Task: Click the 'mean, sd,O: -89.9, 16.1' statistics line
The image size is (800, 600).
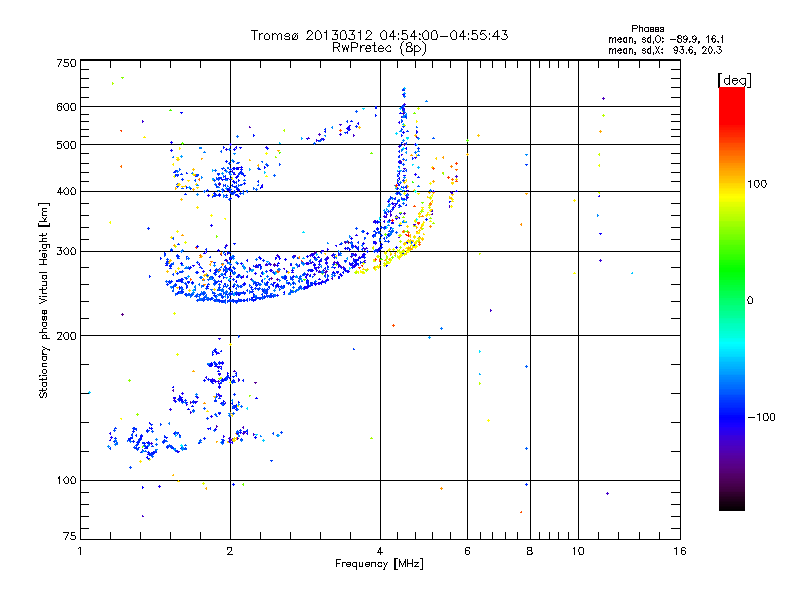Action: coord(665,39)
